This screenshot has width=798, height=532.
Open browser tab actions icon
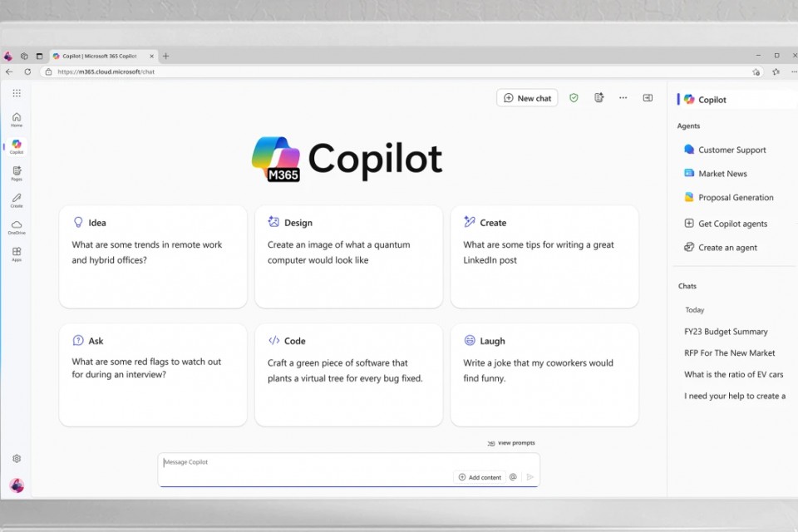coord(39,56)
